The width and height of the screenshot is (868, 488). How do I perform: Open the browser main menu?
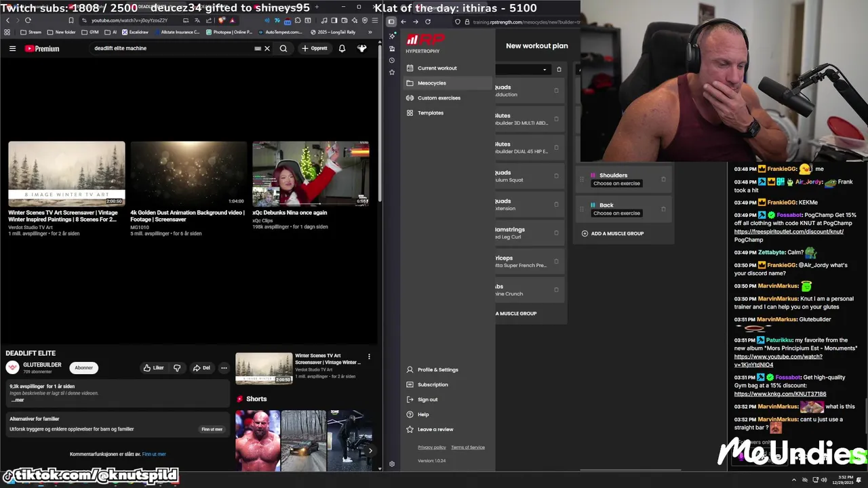(x=374, y=20)
